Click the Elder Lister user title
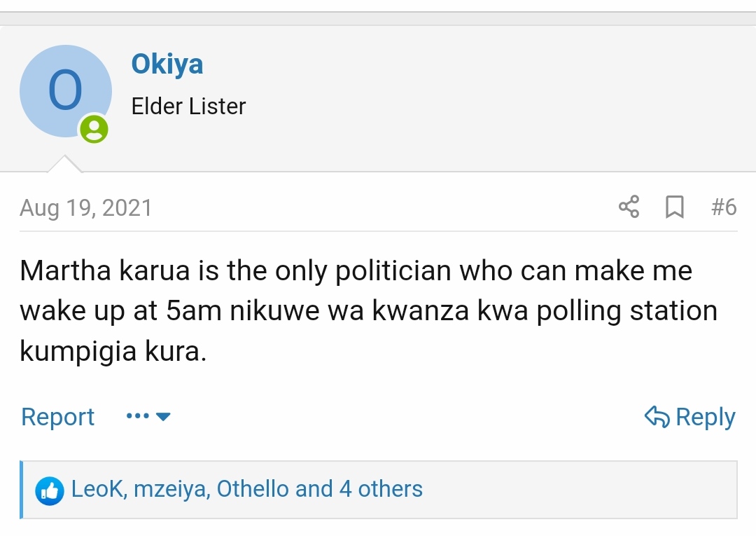The height and width of the screenshot is (536, 756). [188, 106]
